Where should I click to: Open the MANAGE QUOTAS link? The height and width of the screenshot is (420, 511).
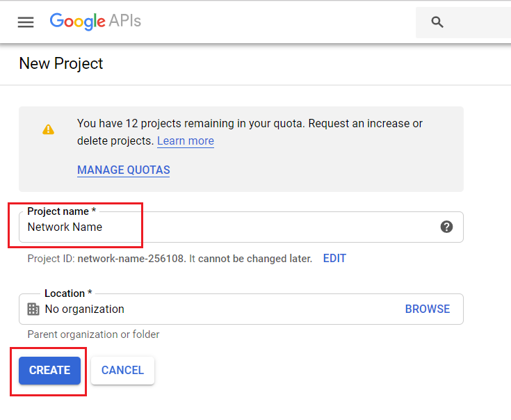pos(124,170)
